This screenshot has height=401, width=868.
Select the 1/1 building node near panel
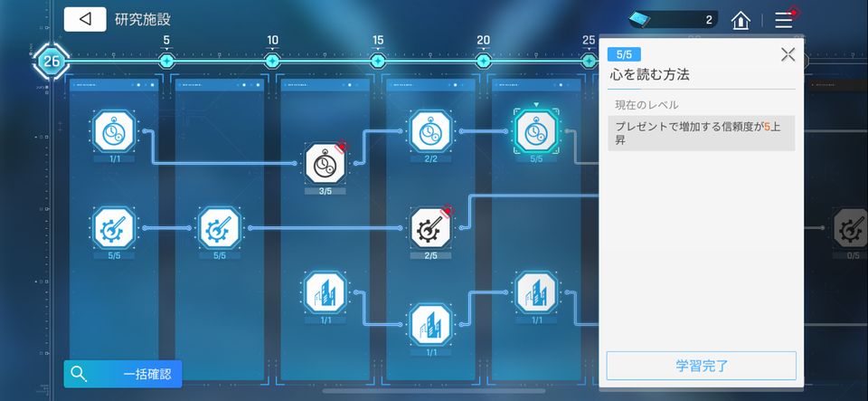click(x=536, y=291)
